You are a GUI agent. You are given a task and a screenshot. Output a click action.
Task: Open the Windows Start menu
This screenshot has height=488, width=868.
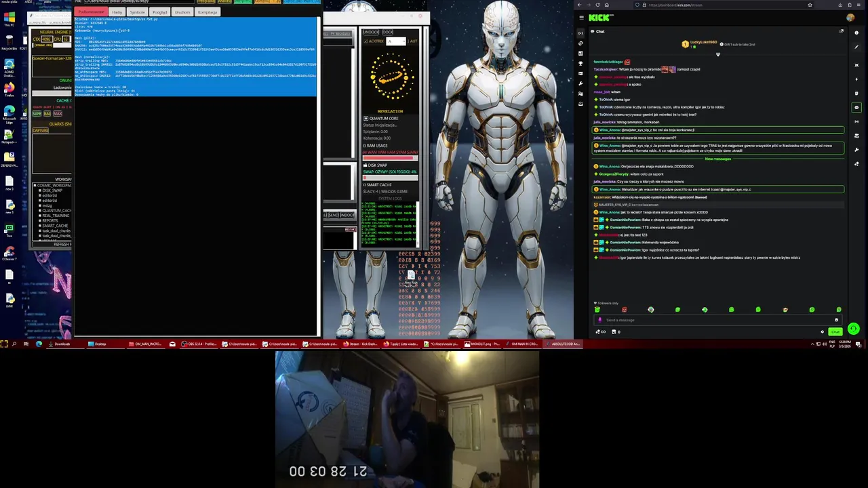tap(4, 344)
